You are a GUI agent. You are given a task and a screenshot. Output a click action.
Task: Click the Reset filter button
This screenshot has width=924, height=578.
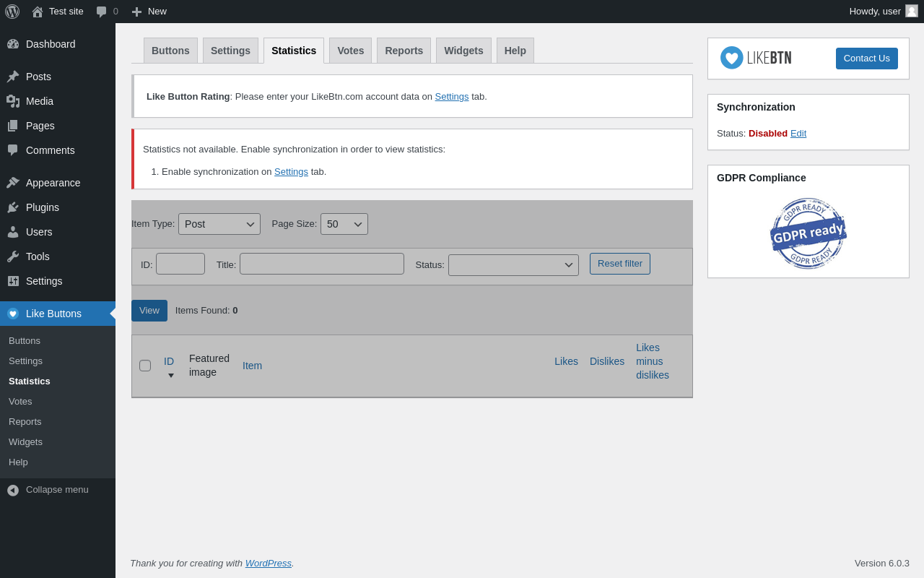pos(620,264)
